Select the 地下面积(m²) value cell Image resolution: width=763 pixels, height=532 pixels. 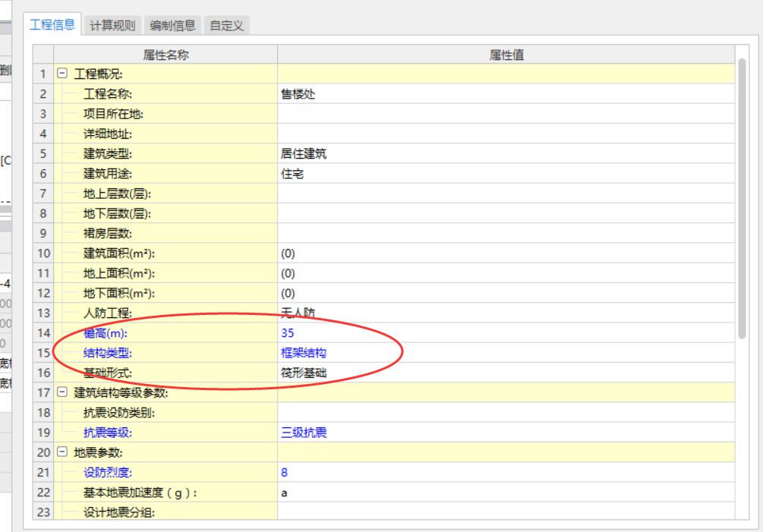tap(506, 293)
